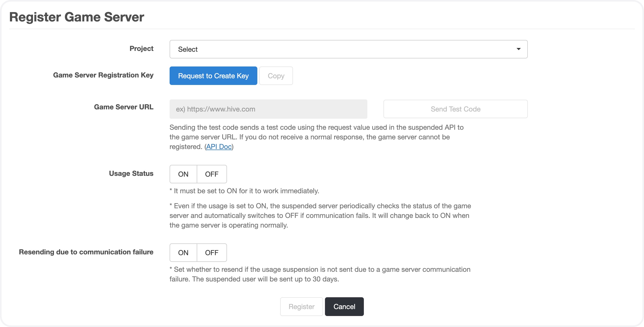Open the Project select dropdown

point(348,49)
